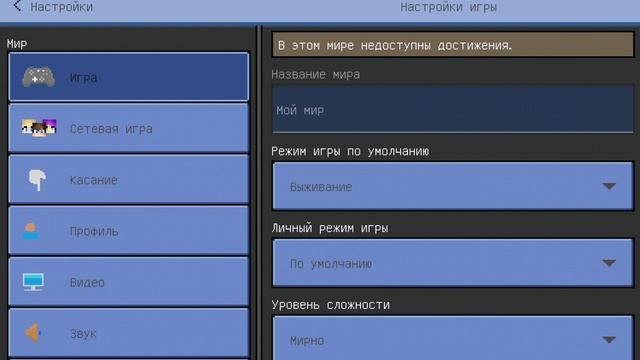This screenshot has height=360, width=640.
Task: Click the Уровень сложности label
Action: [x=331, y=304]
